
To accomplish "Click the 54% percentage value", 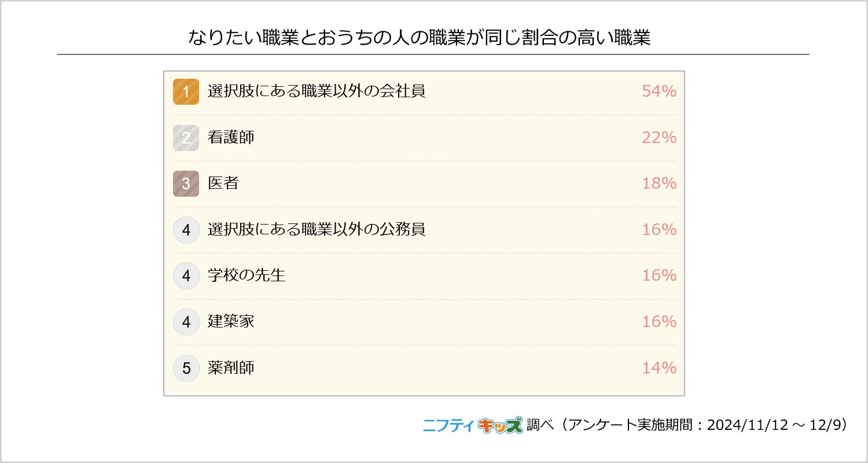I will [x=659, y=91].
